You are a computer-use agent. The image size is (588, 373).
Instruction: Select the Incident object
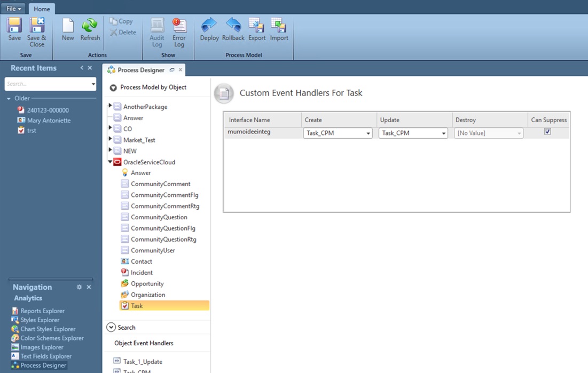(x=137, y=273)
